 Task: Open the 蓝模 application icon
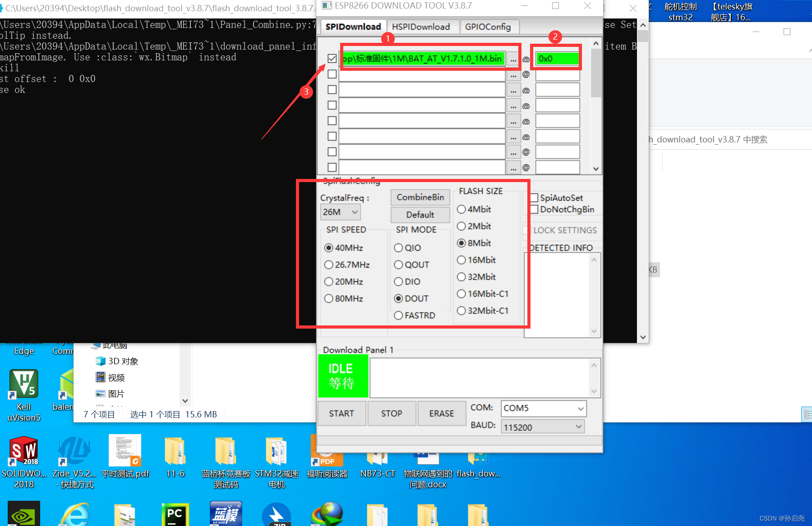(226, 514)
